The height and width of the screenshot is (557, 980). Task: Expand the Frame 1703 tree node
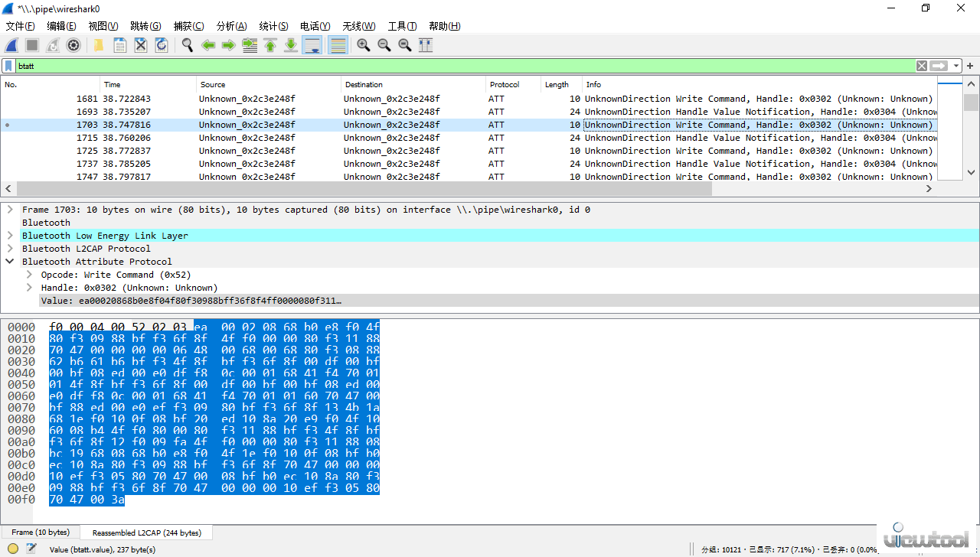(x=10, y=210)
